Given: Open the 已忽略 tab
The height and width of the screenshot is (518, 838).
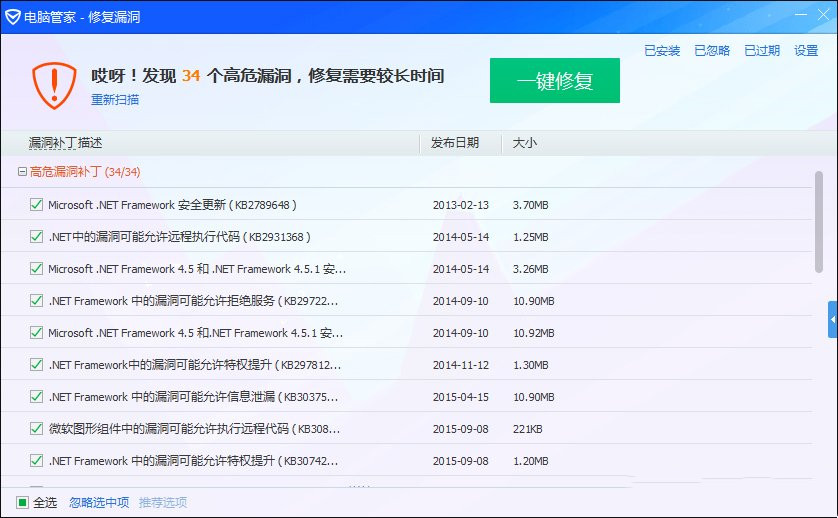Looking at the screenshot, I should (712, 51).
